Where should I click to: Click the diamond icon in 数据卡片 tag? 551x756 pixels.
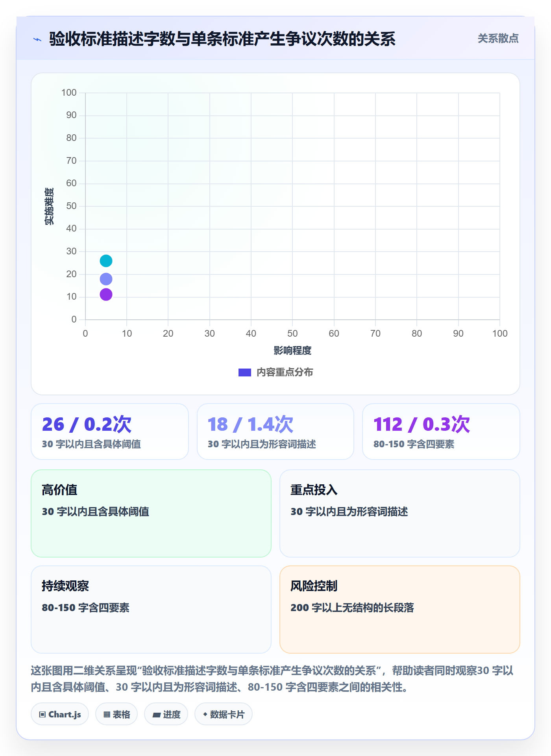coord(205,714)
